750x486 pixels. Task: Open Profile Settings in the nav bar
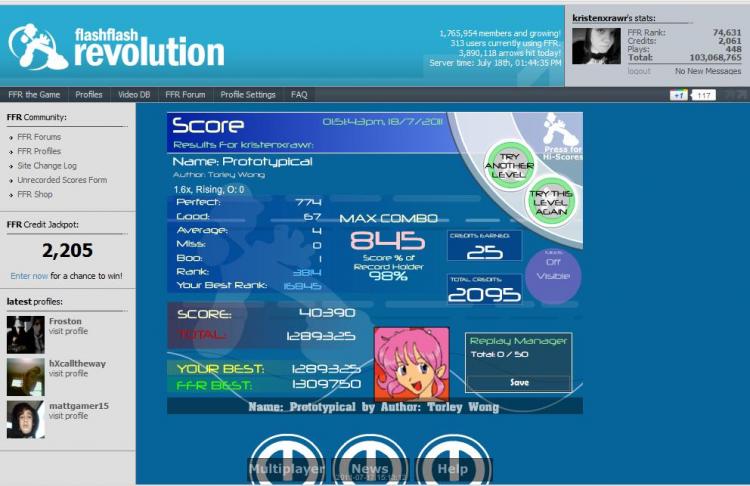248,95
